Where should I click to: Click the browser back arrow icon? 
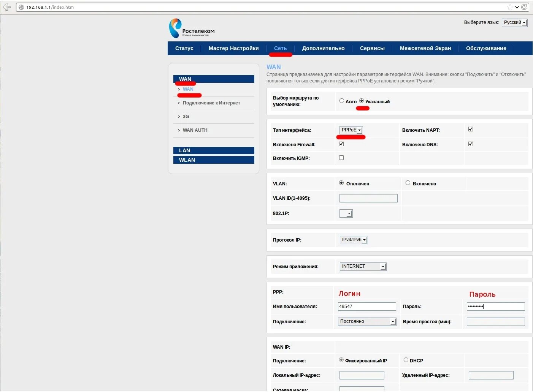click(x=6, y=7)
